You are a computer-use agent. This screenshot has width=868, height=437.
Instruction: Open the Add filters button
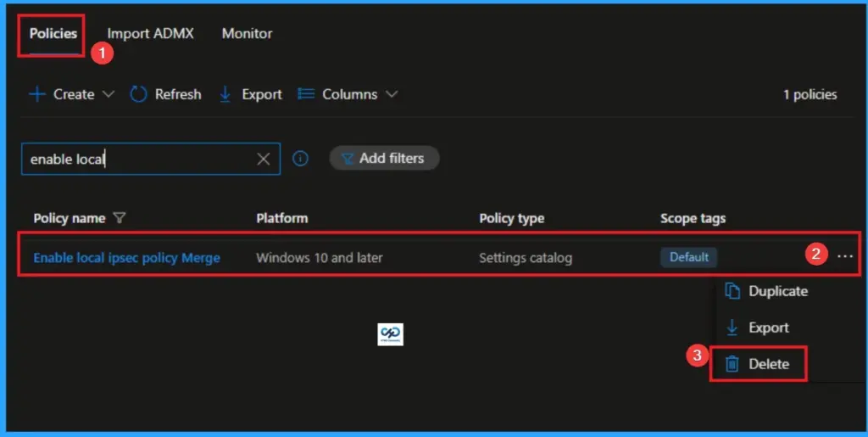pyautogui.click(x=384, y=159)
